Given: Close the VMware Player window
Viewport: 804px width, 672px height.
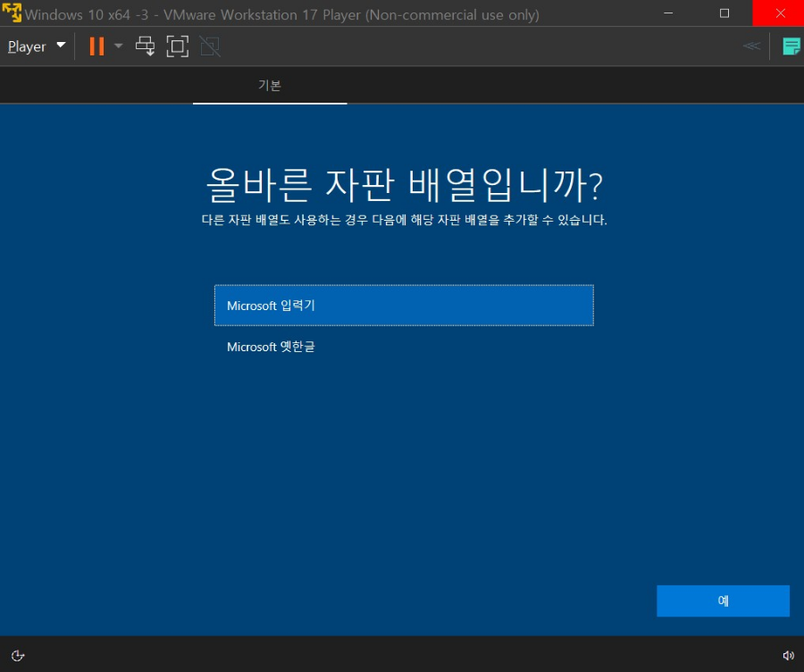Looking at the screenshot, I should pyautogui.click(x=780, y=13).
